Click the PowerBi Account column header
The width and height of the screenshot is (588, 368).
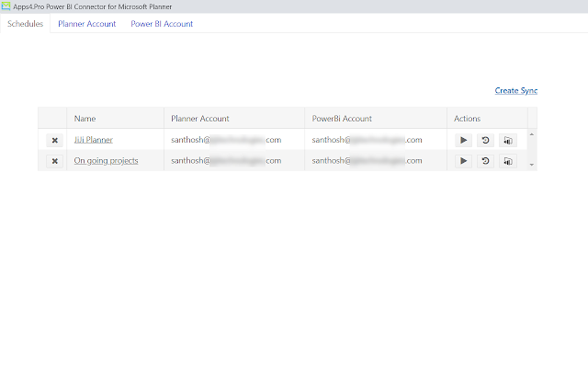[342, 119]
